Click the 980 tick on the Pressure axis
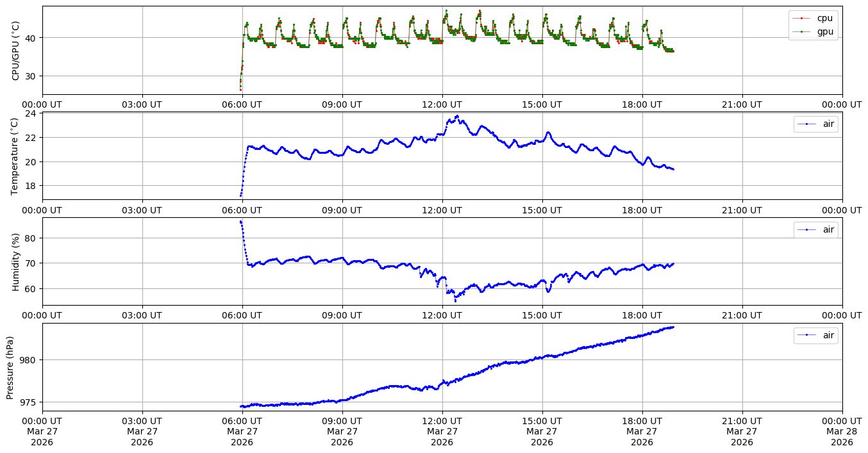The height and width of the screenshot is (453, 868). tap(29, 359)
